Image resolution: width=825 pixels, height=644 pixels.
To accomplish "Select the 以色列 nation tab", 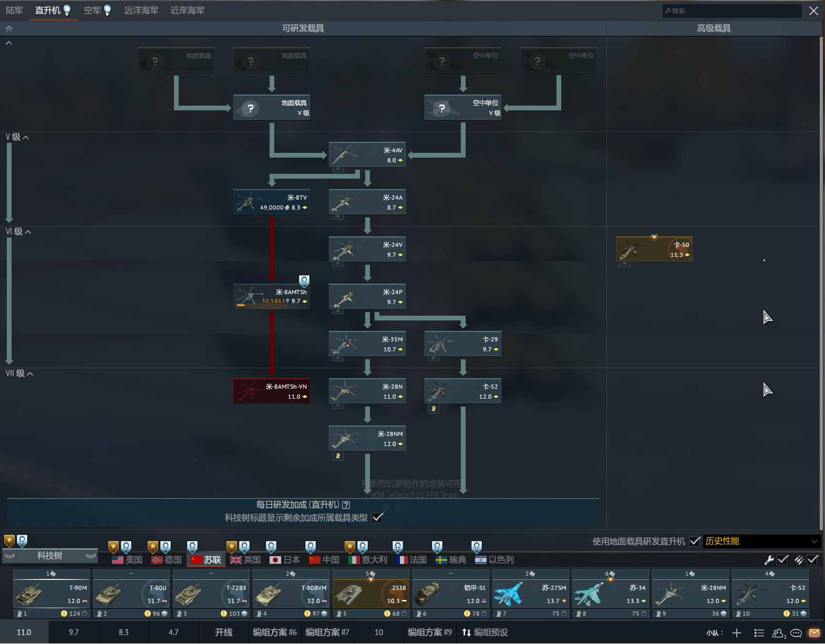I will (x=494, y=560).
